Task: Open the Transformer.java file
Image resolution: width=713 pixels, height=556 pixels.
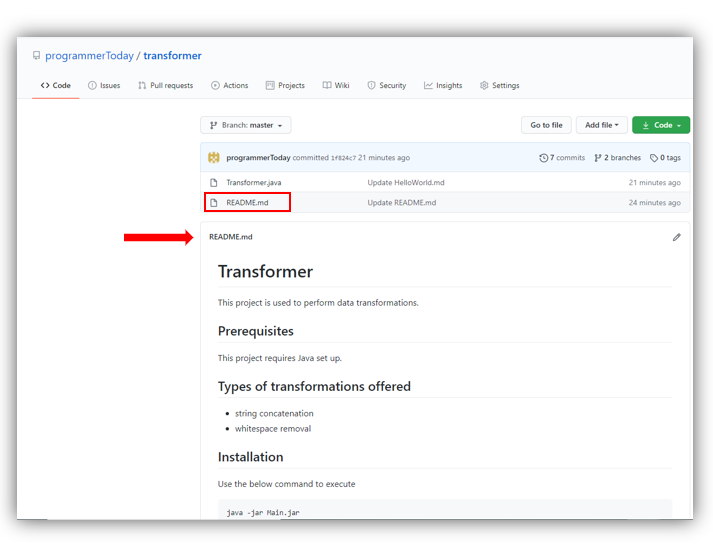Action: coord(254,183)
